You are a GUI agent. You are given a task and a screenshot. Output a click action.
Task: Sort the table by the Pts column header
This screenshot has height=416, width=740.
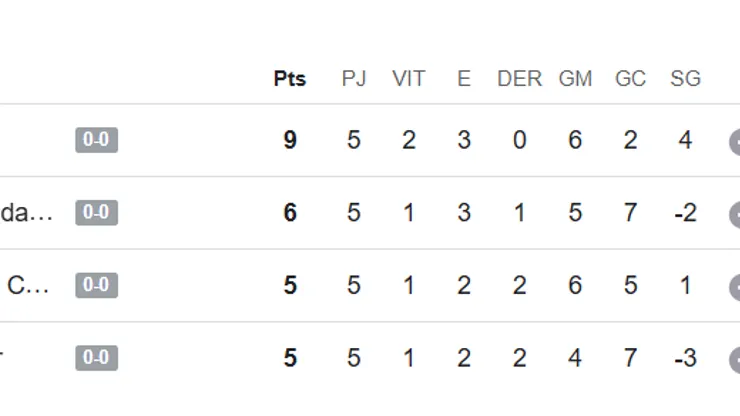[x=290, y=79]
